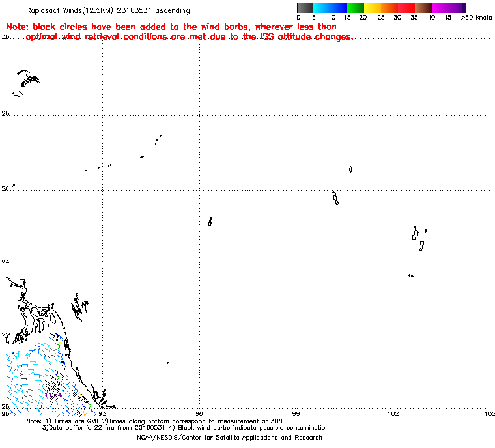
Task: Click the longitude axis label '99'
Action: coord(296,413)
